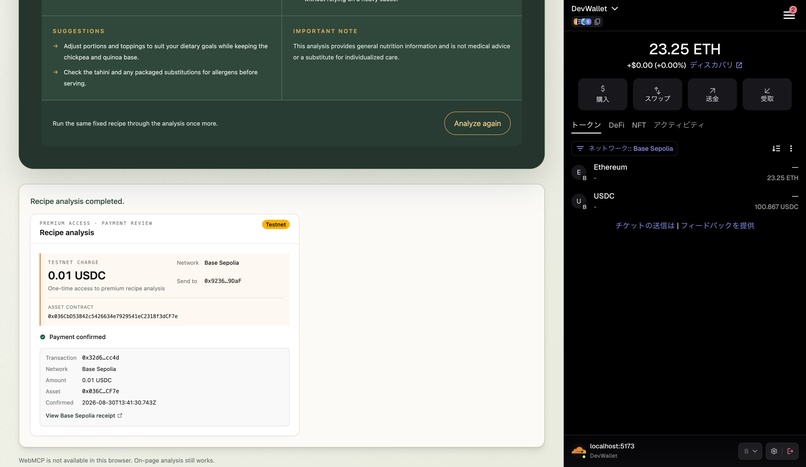Viewport: 806px width, 467px height.
Task: Click the Network value Base Sepolia in receipt
Action: pyautogui.click(x=99, y=369)
